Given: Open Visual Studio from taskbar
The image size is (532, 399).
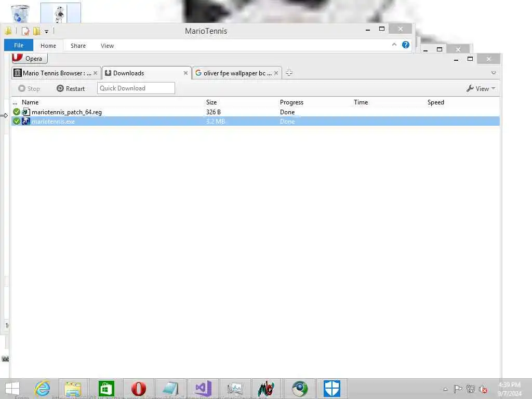Looking at the screenshot, I should [x=203, y=389].
